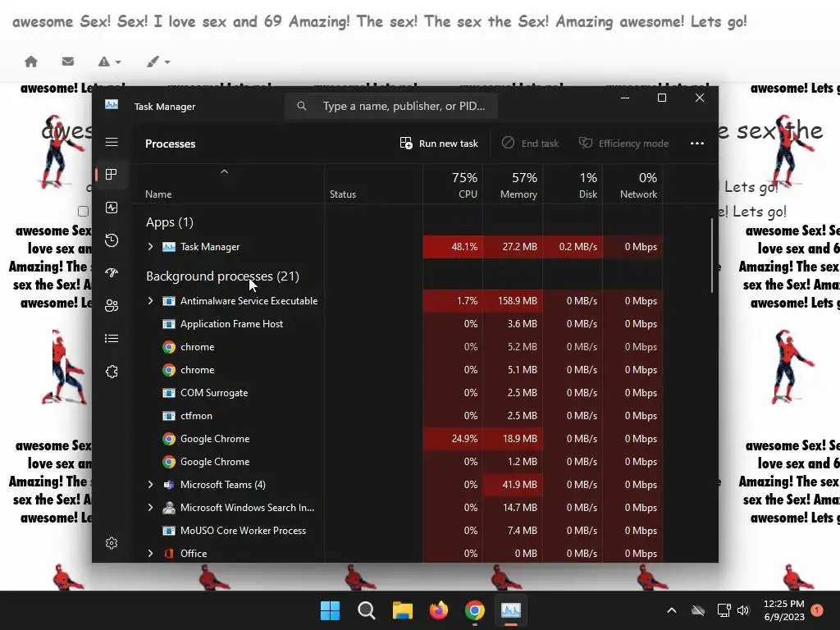The width and height of the screenshot is (840, 630).
Task: Open the Task Manager navigation hamburger menu
Action: [x=112, y=142]
